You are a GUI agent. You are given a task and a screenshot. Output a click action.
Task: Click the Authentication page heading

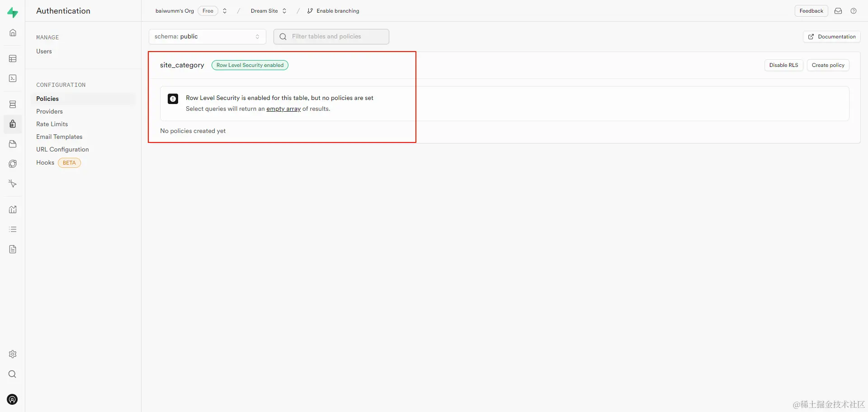pyautogui.click(x=63, y=11)
